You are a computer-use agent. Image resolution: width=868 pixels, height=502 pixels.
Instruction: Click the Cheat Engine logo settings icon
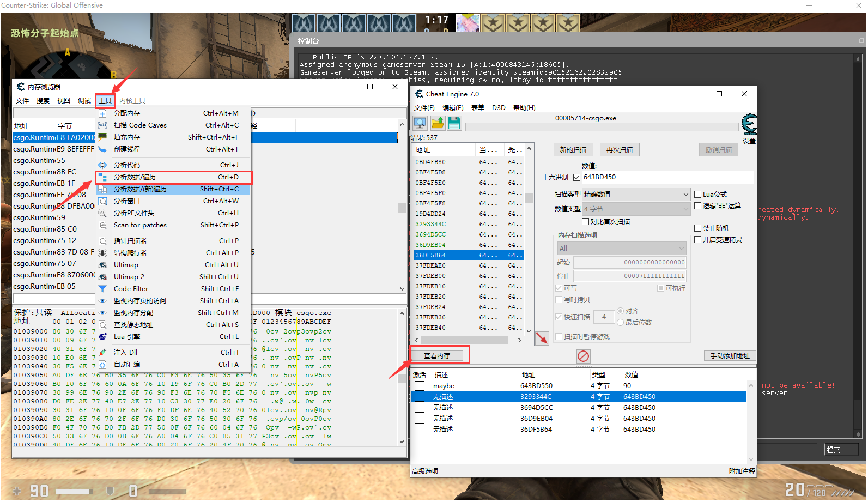[x=749, y=125]
